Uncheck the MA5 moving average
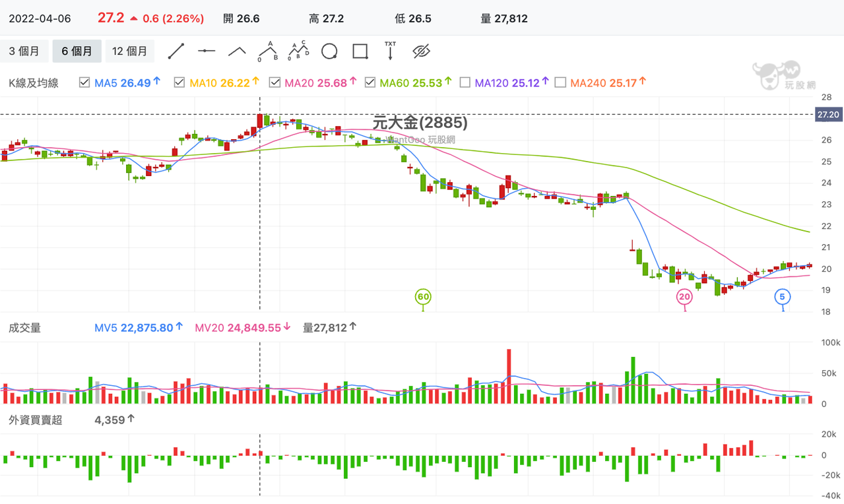This screenshot has height=504, width=844. click(84, 82)
